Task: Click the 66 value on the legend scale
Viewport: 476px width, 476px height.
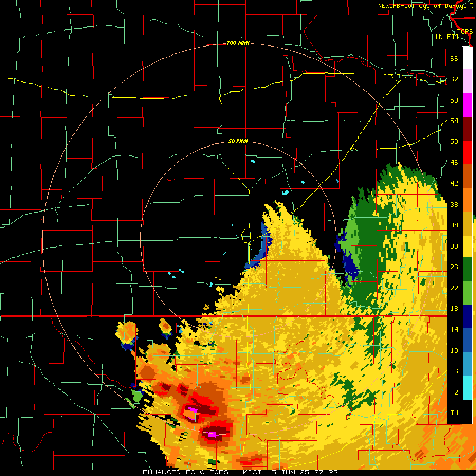Action: (x=454, y=59)
